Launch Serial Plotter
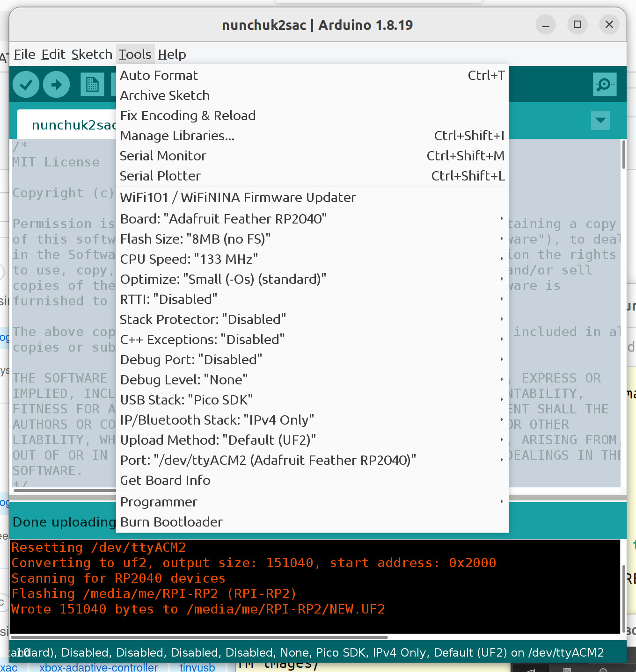Screen dimensions: 636x672 click(x=312, y=176)
